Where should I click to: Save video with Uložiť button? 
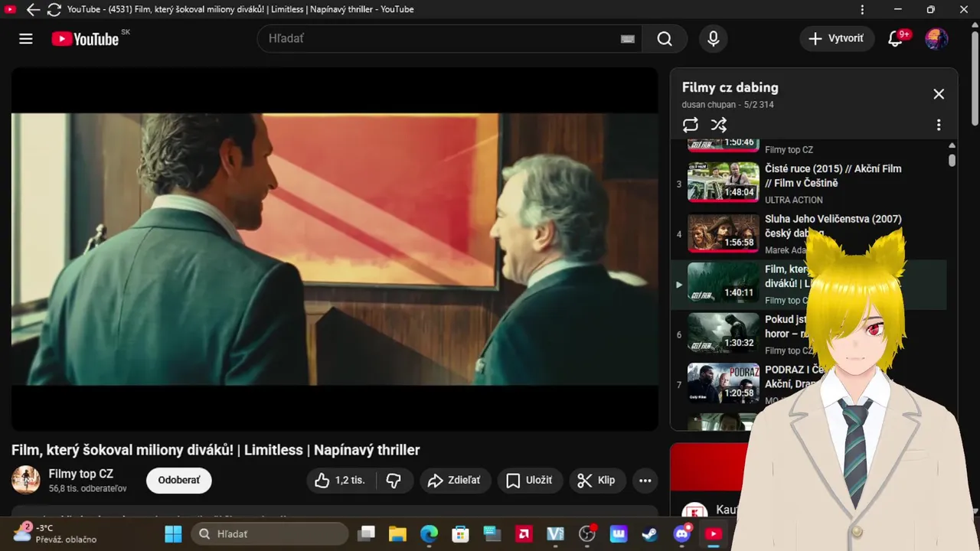point(530,481)
